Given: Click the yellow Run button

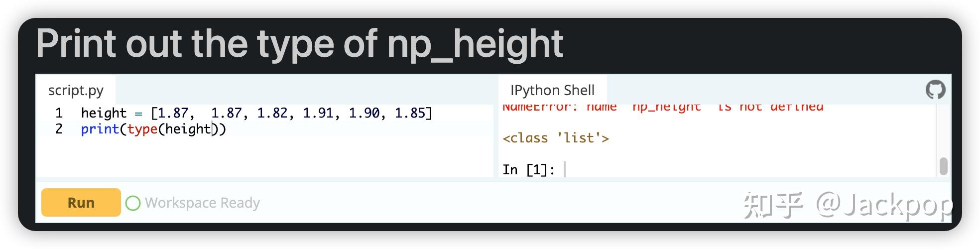Looking at the screenshot, I should point(81,203).
